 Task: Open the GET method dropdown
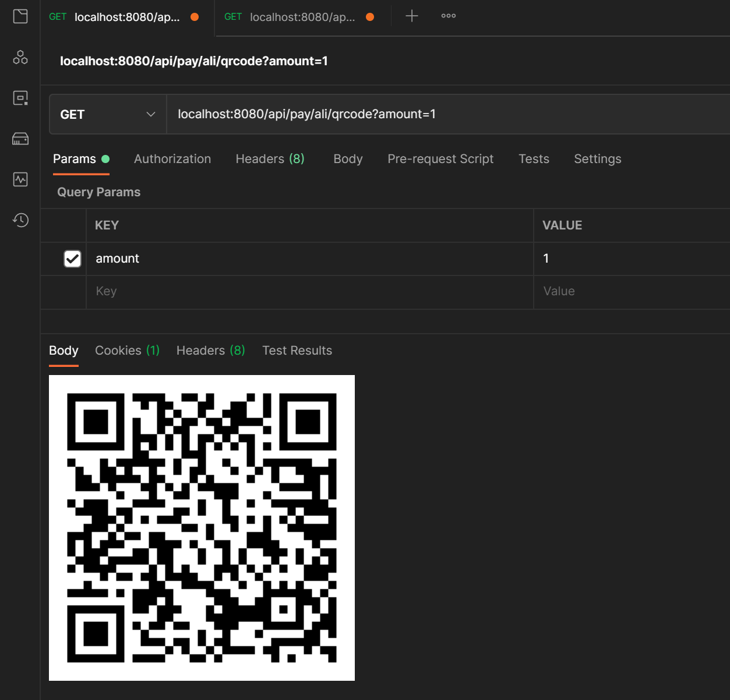107,114
